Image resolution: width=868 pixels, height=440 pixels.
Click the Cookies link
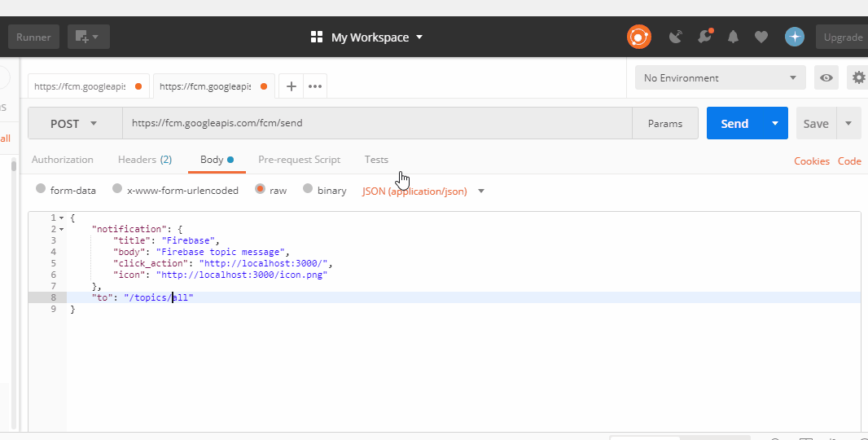[811, 161]
